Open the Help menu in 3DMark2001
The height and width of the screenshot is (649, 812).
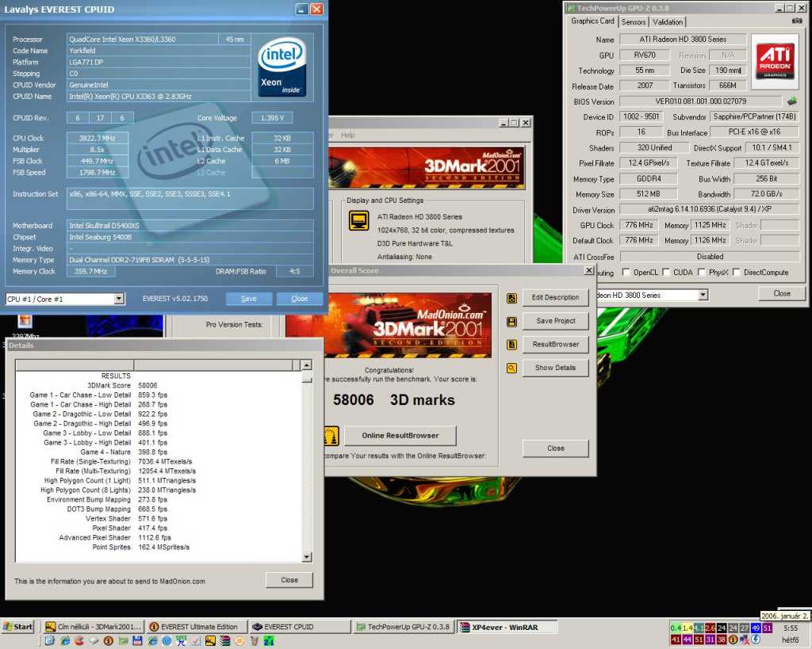[348, 135]
